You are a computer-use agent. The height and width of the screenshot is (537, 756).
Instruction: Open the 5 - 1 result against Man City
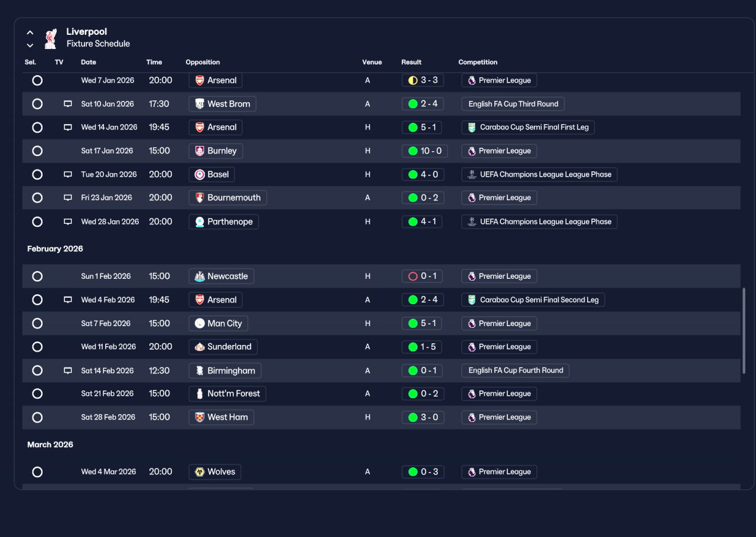click(x=422, y=323)
